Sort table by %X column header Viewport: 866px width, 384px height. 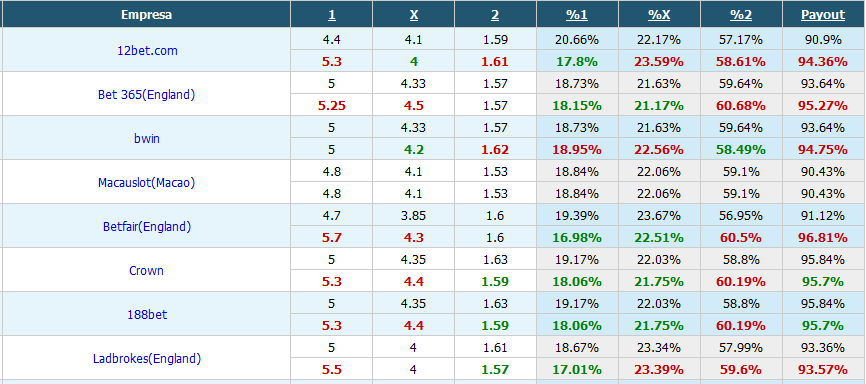coord(659,15)
